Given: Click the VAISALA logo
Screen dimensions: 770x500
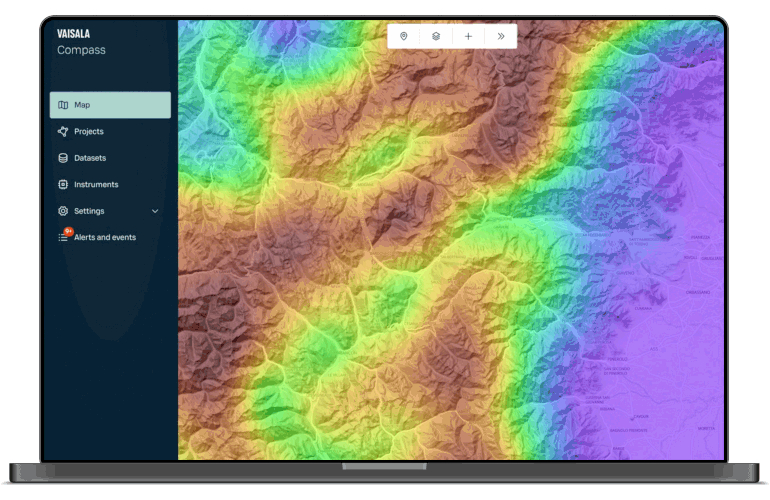Looking at the screenshot, I should [x=74, y=33].
